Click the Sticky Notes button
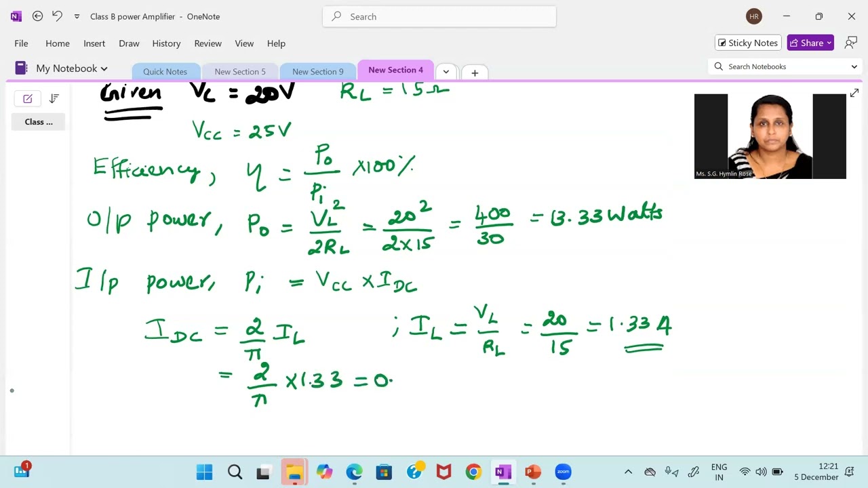This screenshot has height=488, width=868. pyautogui.click(x=748, y=43)
